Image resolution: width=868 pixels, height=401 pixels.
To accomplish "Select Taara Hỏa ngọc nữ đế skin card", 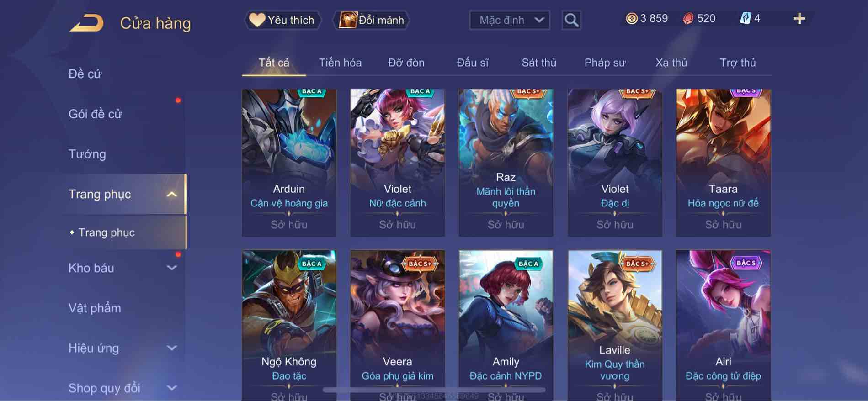I will coord(723,163).
